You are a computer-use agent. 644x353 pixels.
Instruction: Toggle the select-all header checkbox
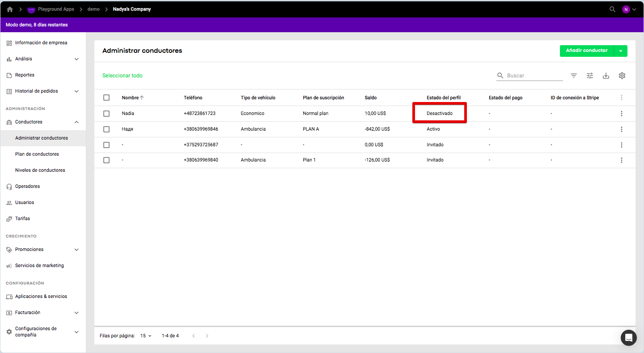click(106, 98)
